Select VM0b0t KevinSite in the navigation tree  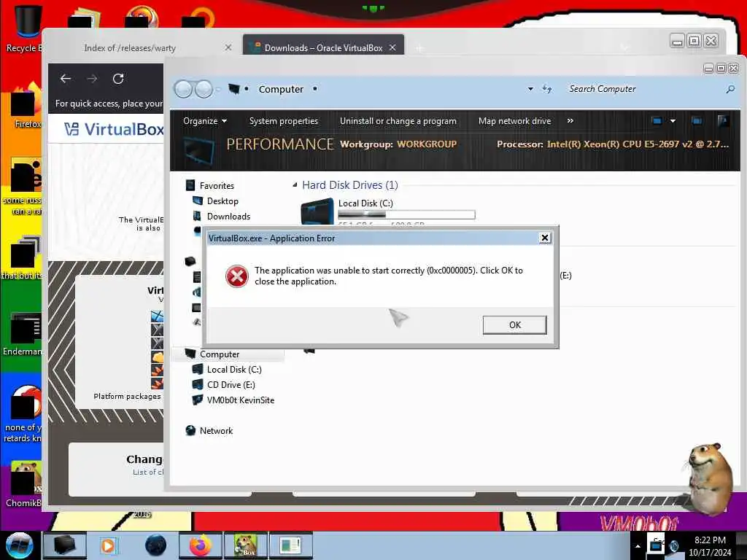[240, 400]
